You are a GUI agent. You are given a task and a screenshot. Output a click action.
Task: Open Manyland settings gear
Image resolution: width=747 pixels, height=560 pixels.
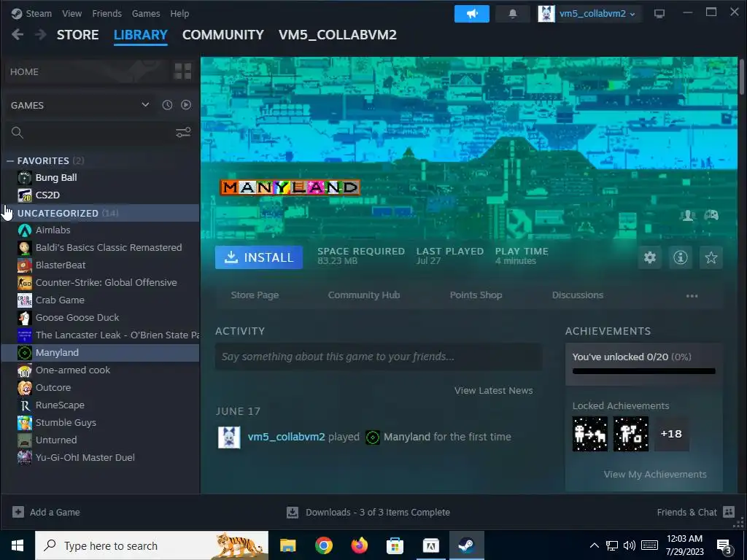coord(650,257)
